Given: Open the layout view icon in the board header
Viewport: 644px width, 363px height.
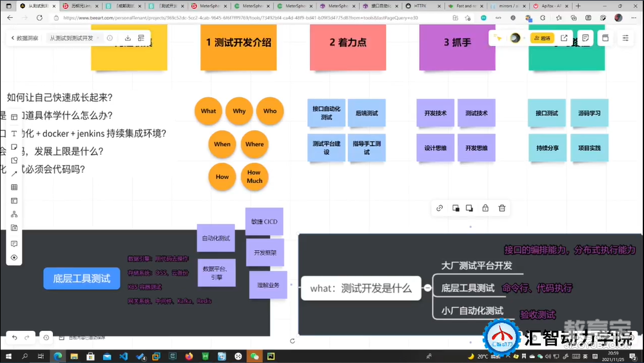Looking at the screenshot, I should pyautogui.click(x=141, y=38).
